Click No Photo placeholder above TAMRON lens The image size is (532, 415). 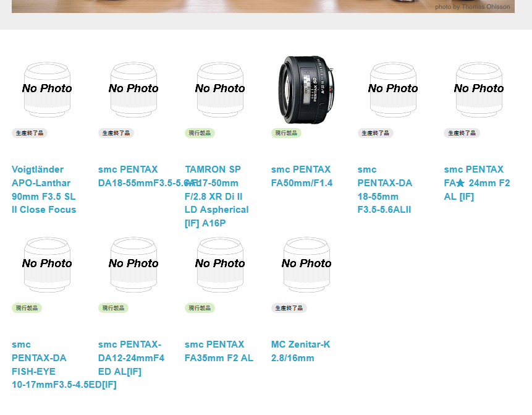coord(220,90)
